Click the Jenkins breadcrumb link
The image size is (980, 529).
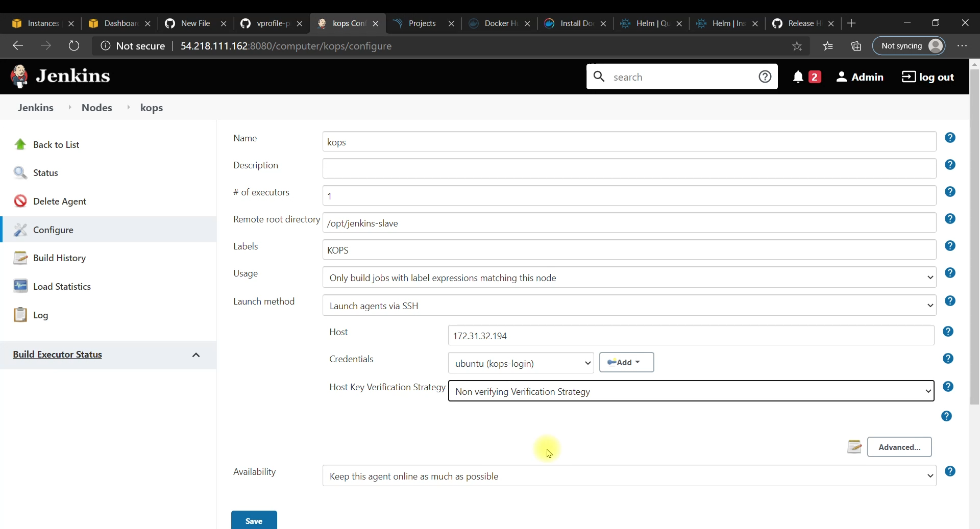[x=35, y=108]
